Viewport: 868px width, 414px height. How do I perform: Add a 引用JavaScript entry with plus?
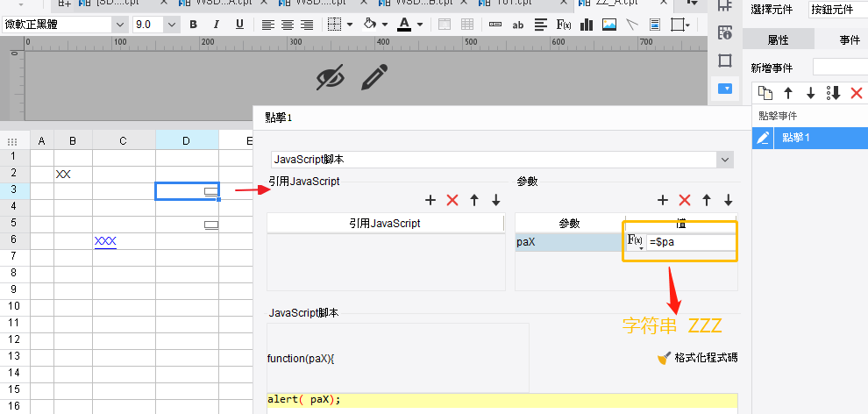click(x=430, y=200)
